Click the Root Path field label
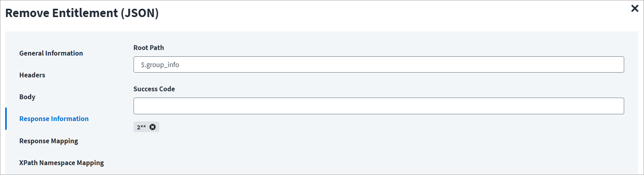644x175 pixels. 149,48
